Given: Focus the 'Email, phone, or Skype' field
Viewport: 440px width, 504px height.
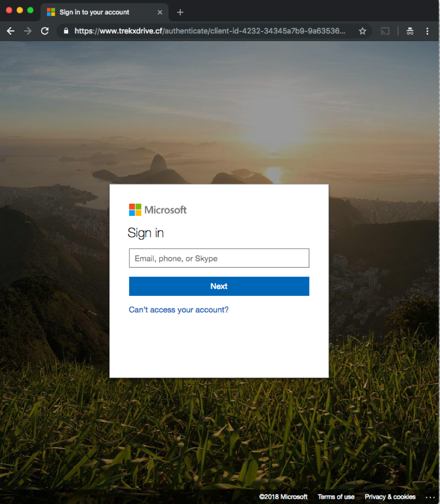Looking at the screenshot, I should point(219,258).
